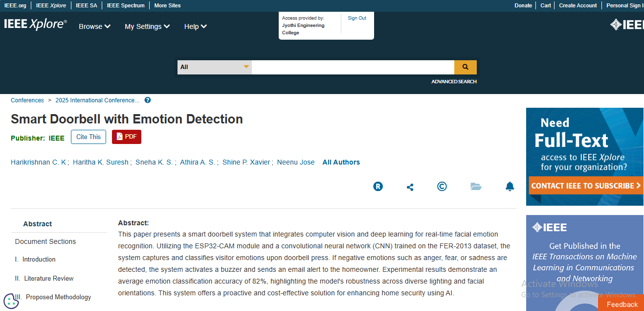Click the copyright icon
Viewport: 644px width, 311px height.
coord(442,186)
